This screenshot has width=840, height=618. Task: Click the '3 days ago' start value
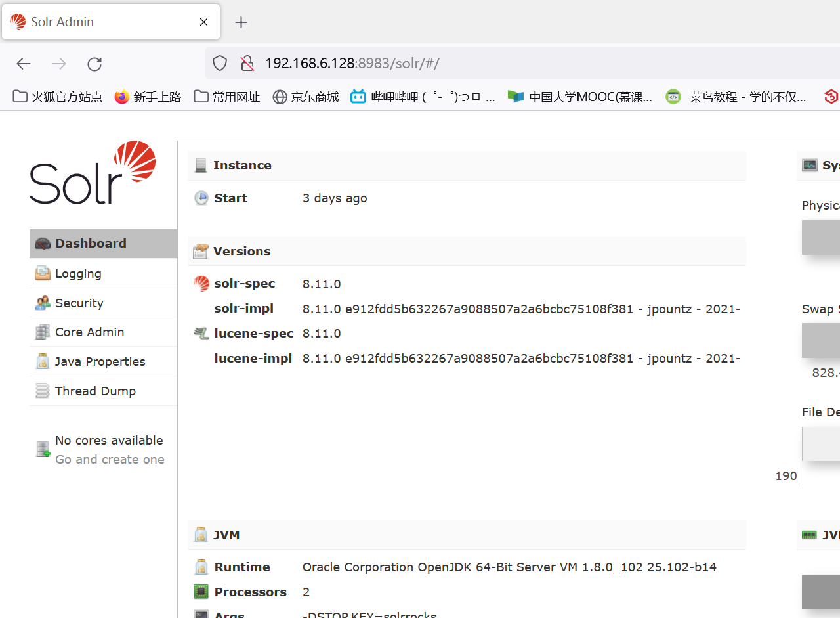pyautogui.click(x=335, y=198)
